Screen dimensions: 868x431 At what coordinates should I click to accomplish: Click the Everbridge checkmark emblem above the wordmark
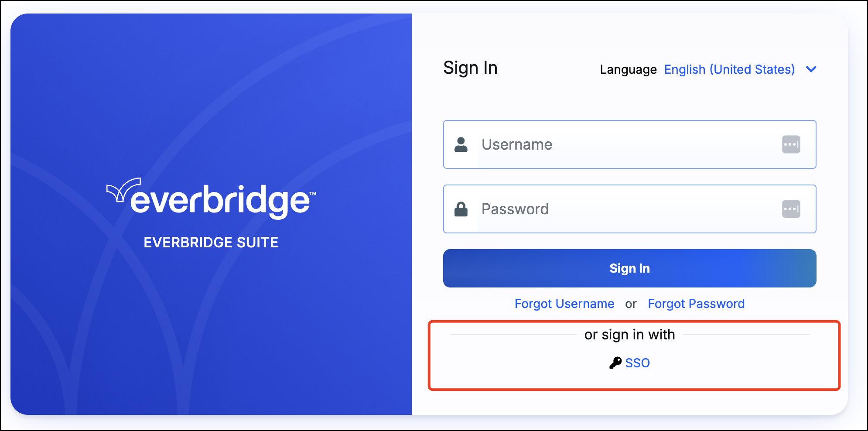[123, 191]
